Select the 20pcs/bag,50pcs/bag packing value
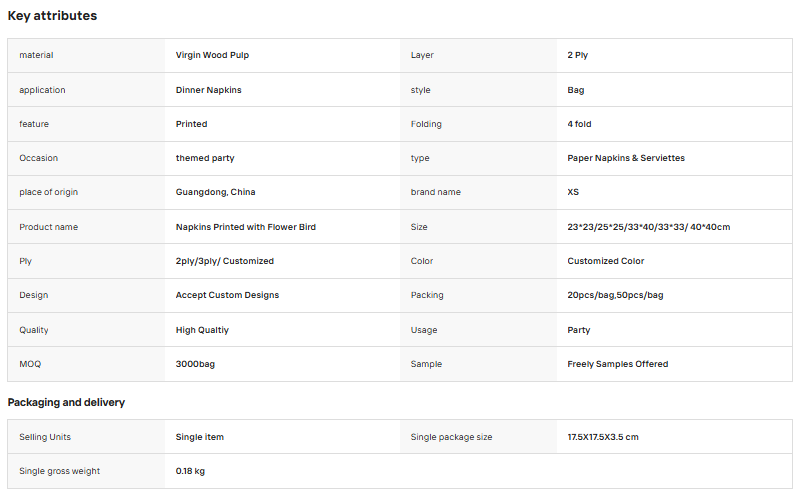 (x=615, y=295)
